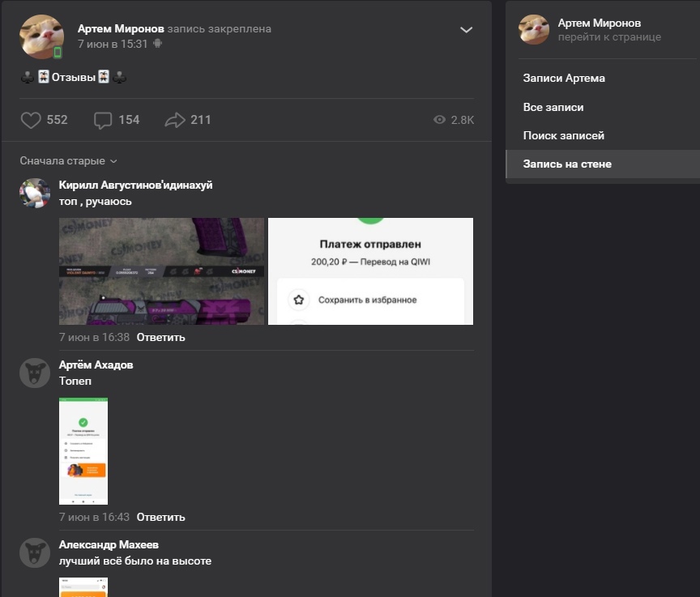Click 'Ответить' under Артём Ахадов's comment
Image resolution: width=700 pixels, height=597 pixels.
160,517
